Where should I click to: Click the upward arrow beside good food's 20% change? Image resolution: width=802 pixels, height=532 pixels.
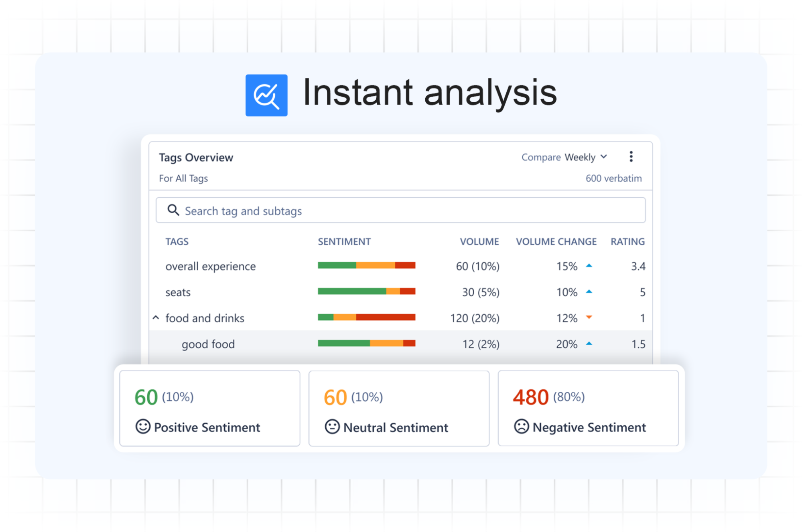click(589, 344)
